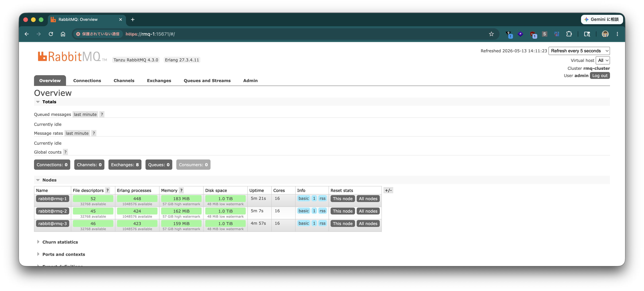Log out of admin user
The width and height of the screenshot is (644, 291).
(600, 76)
